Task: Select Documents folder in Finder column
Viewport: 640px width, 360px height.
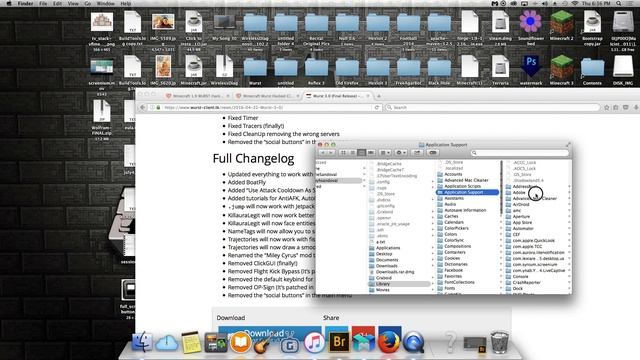Action: (387, 260)
